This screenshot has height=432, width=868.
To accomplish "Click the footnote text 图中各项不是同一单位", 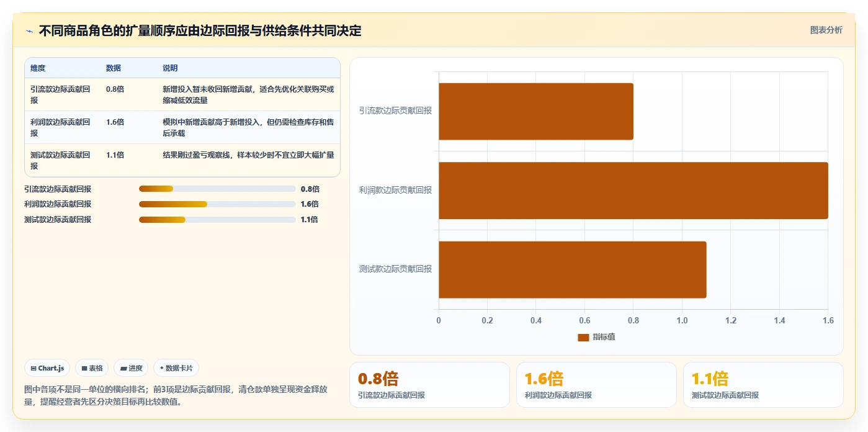I will (177, 395).
